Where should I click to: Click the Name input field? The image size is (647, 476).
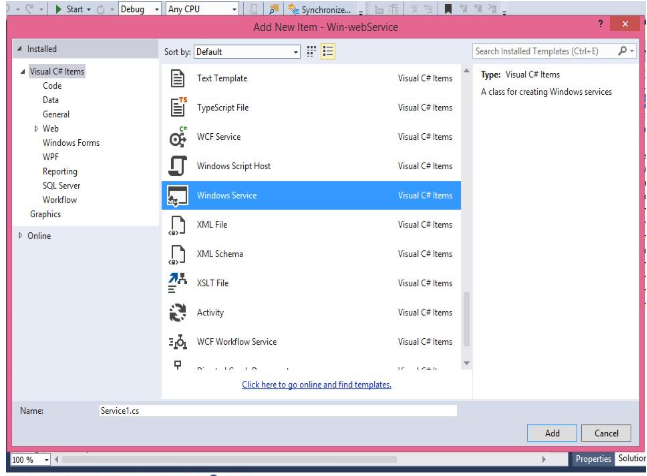(x=278, y=410)
